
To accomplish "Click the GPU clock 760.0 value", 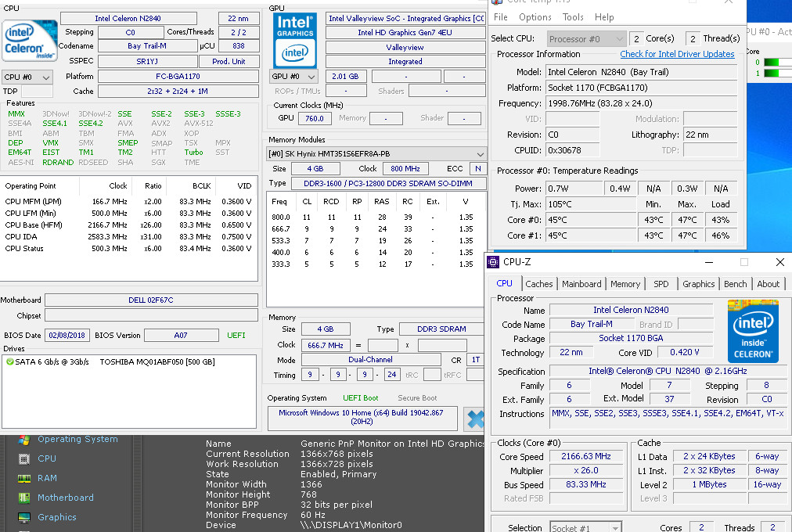I will point(315,119).
